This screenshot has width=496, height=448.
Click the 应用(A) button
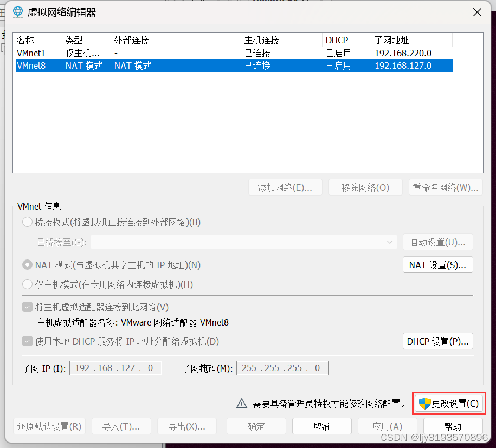(388, 426)
